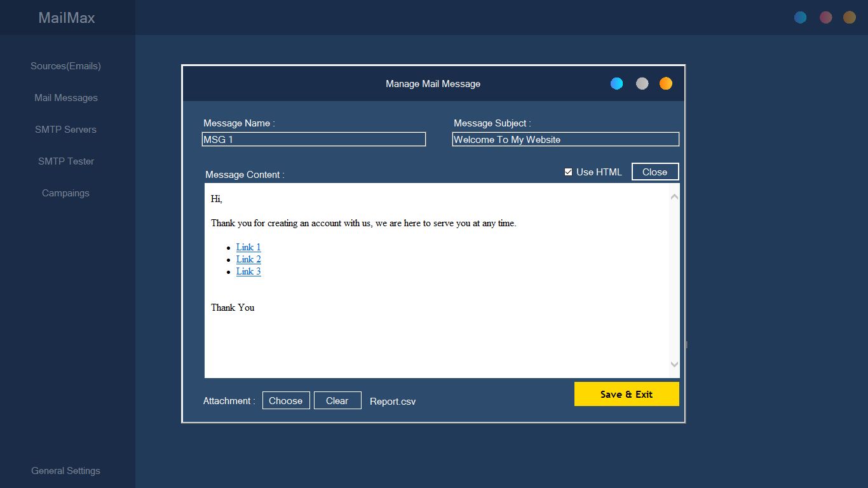Switch to the Campaings section
Screen dimensions: 868x488
65,193
